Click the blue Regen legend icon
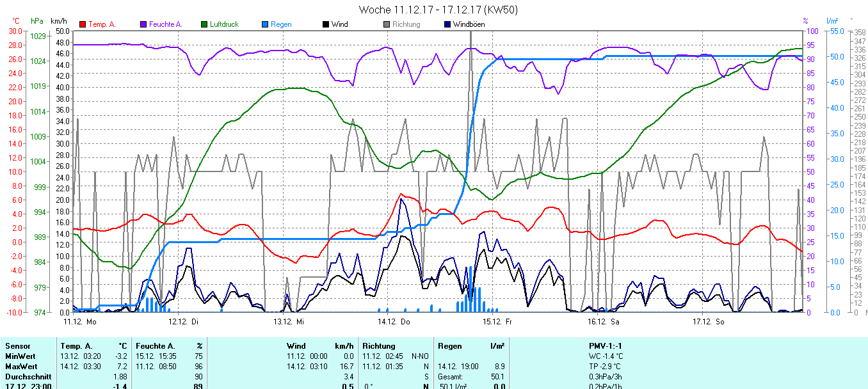The width and height of the screenshot is (868, 389). click(265, 25)
